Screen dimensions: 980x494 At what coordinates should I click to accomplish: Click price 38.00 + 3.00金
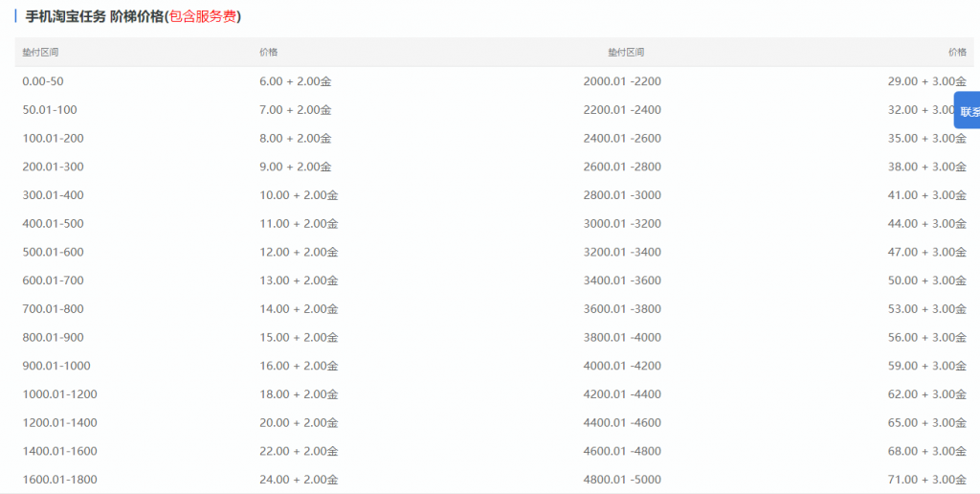[926, 167]
